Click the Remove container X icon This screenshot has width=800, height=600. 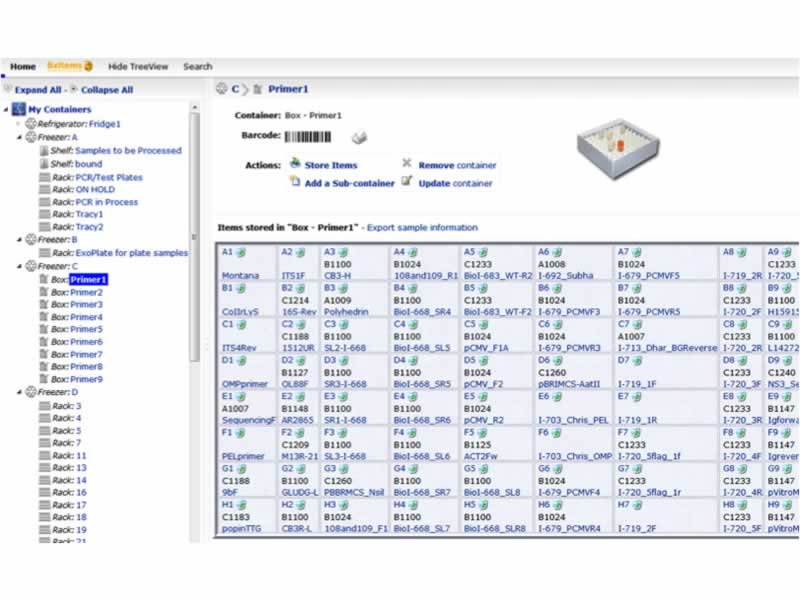click(407, 164)
